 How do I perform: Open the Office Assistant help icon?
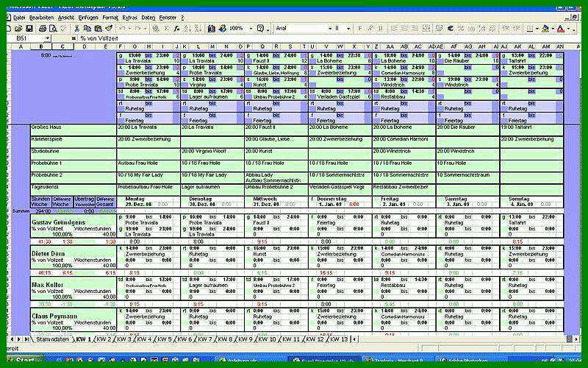click(x=260, y=29)
